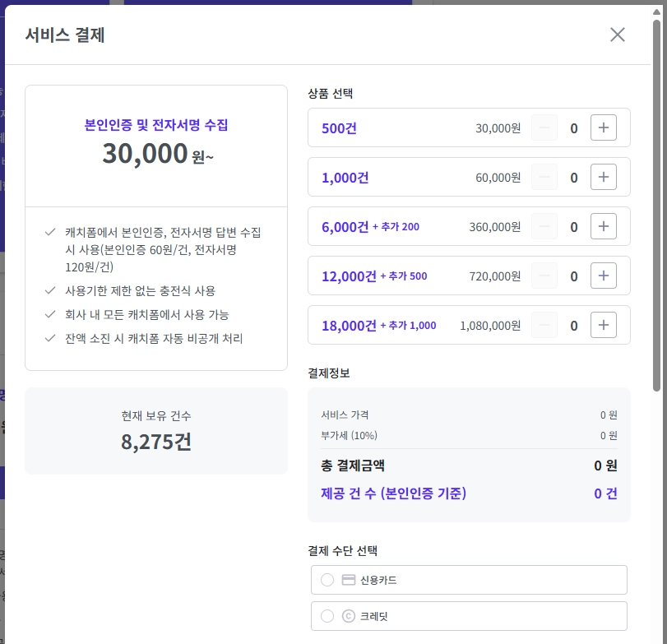Increase quantity of the 500건 product
This screenshot has width=667, height=644.
(604, 127)
